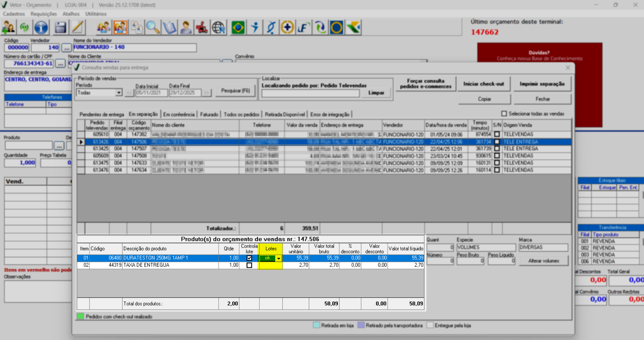This screenshot has height=340, width=644.
Task: Click 'Iniciar check-out' button
Action: [x=484, y=84]
